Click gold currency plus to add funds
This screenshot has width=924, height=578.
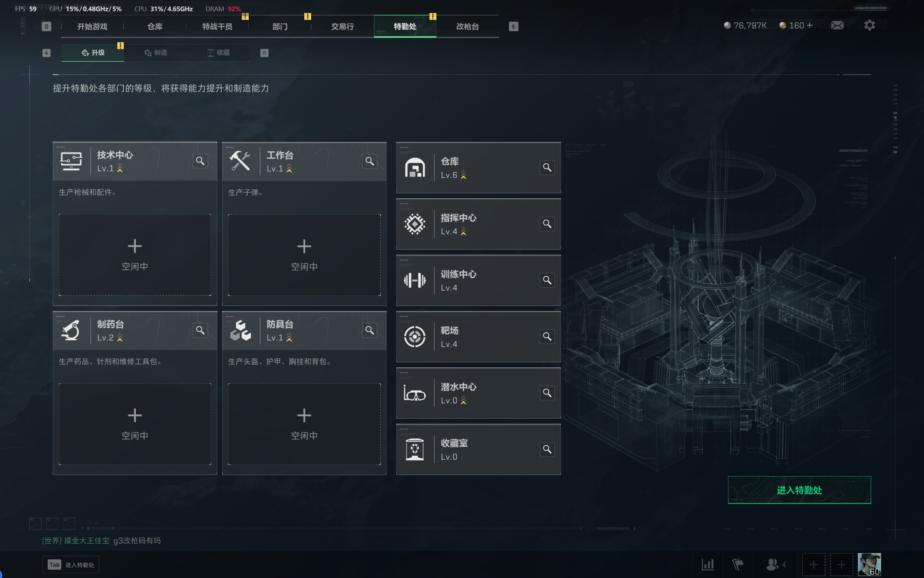[x=810, y=25]
